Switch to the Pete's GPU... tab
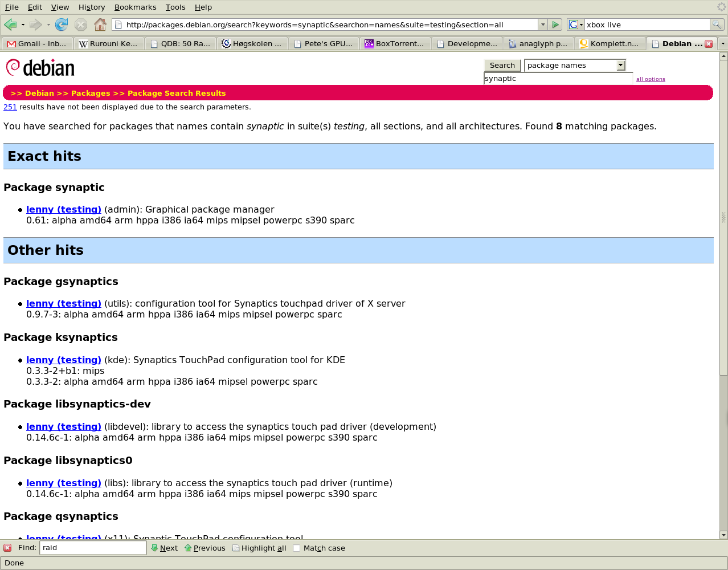The width and height of the screenshot is (728, 570). pyautogui.click(x=324, y=44)
